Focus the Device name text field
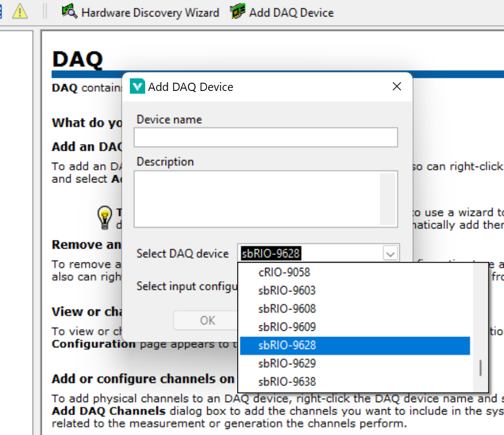The image size is (504, 435). click(266, 138)
